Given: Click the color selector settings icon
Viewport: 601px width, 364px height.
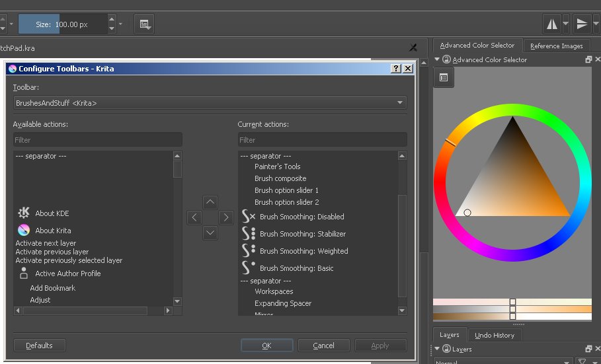Looking at the screenshot, I should pos(444,78).
